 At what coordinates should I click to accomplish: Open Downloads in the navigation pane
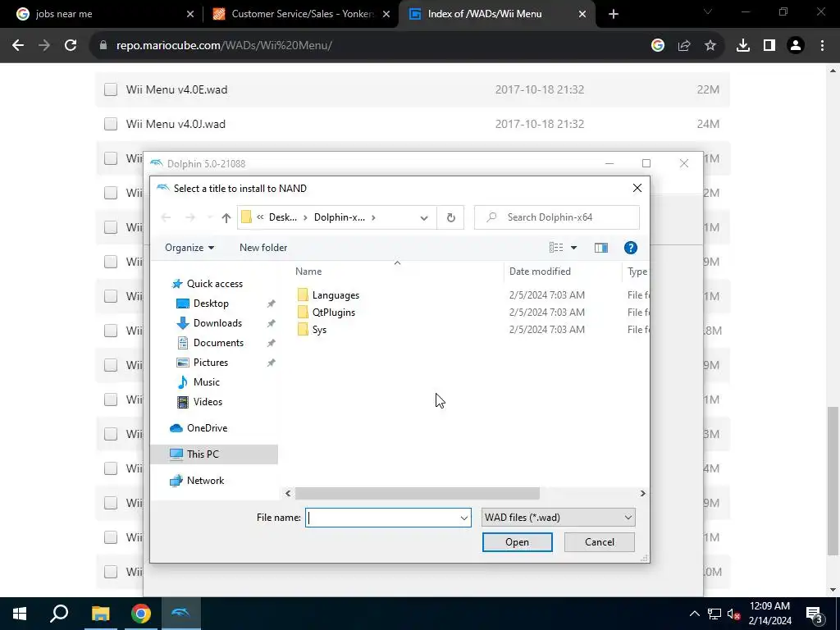point(217,323)
